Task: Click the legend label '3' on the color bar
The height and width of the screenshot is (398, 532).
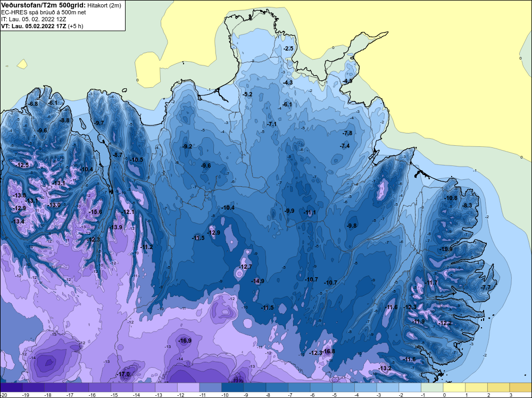Action: [x=511, y=395]
